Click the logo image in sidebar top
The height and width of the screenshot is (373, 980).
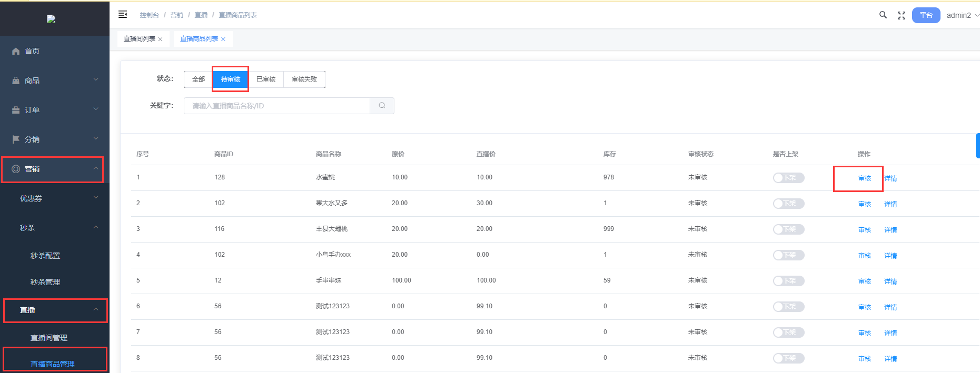[51, 19]
